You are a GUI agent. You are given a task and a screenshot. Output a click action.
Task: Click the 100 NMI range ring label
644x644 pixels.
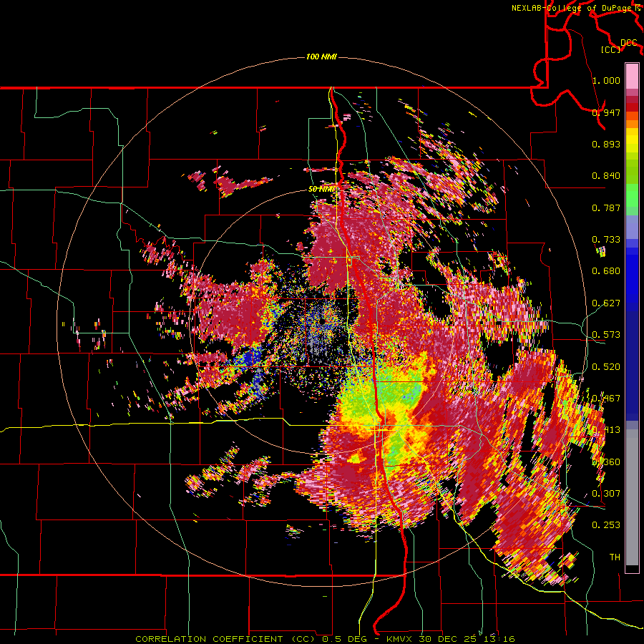(321, 57)
